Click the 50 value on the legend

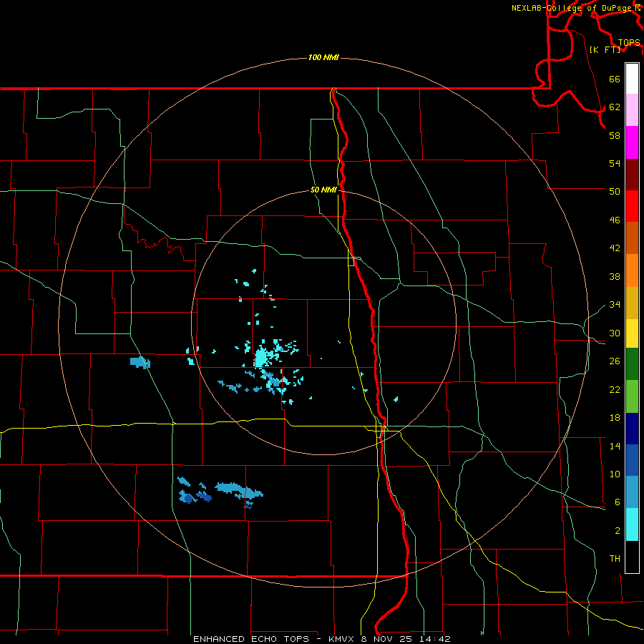coord(615,191)
